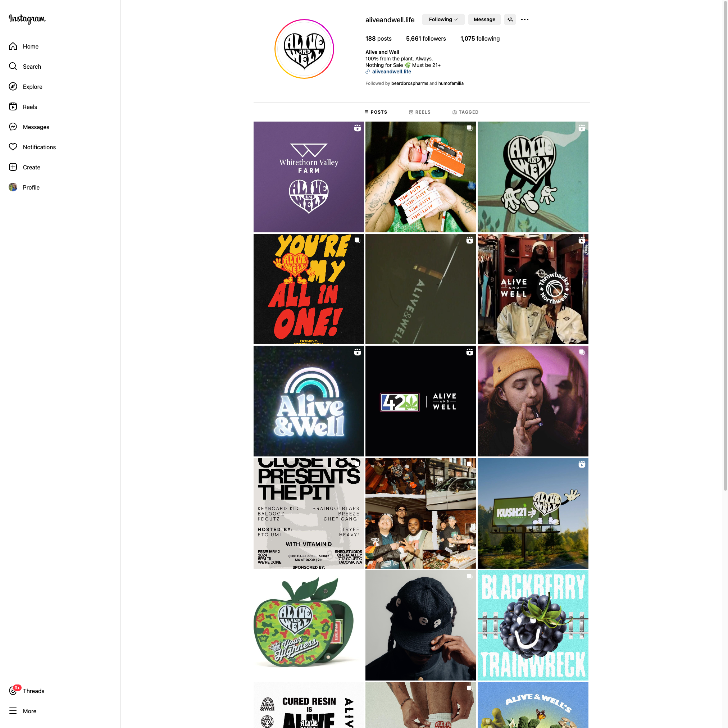This screenshot has height=728, width=728.
Task: Open the Search magnifier icon
Action: pyautogui.click(x=13, y=66)
